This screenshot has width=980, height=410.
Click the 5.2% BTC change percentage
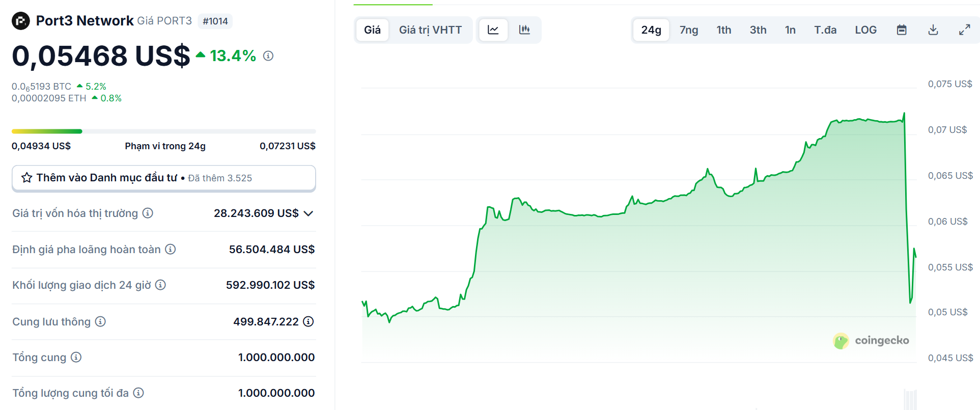coord(96,87)
